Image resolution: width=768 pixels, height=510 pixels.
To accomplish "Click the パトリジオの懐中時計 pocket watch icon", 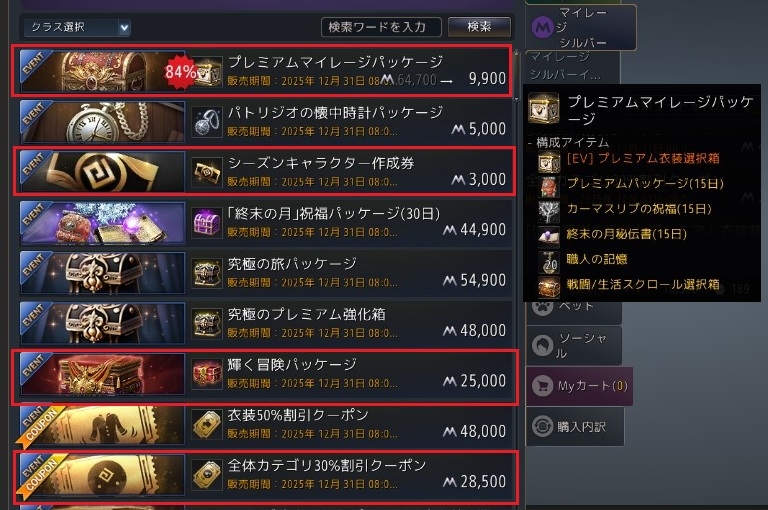I will 206,121.
